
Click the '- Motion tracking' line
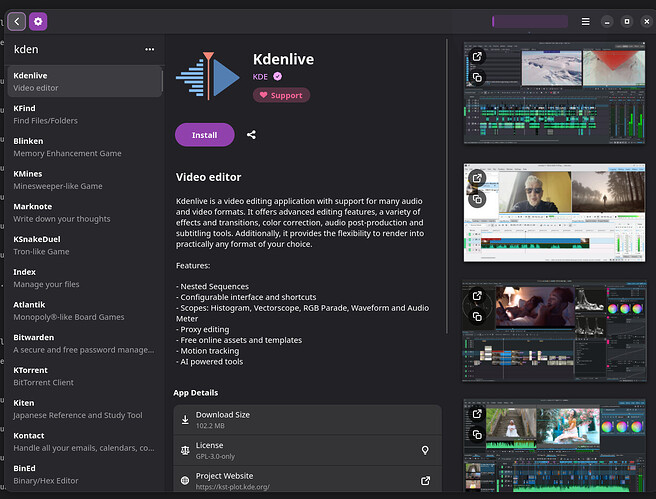[x=208, y=351]
